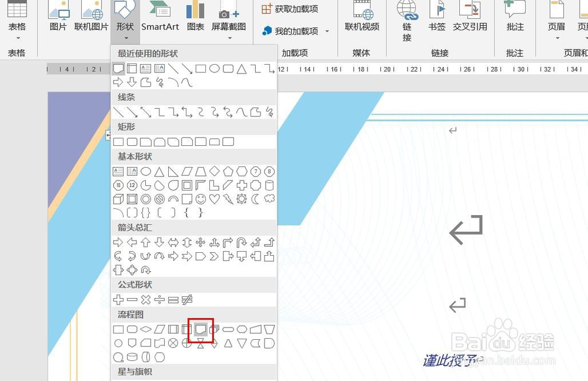Select the striped right arrow shape

173,256
